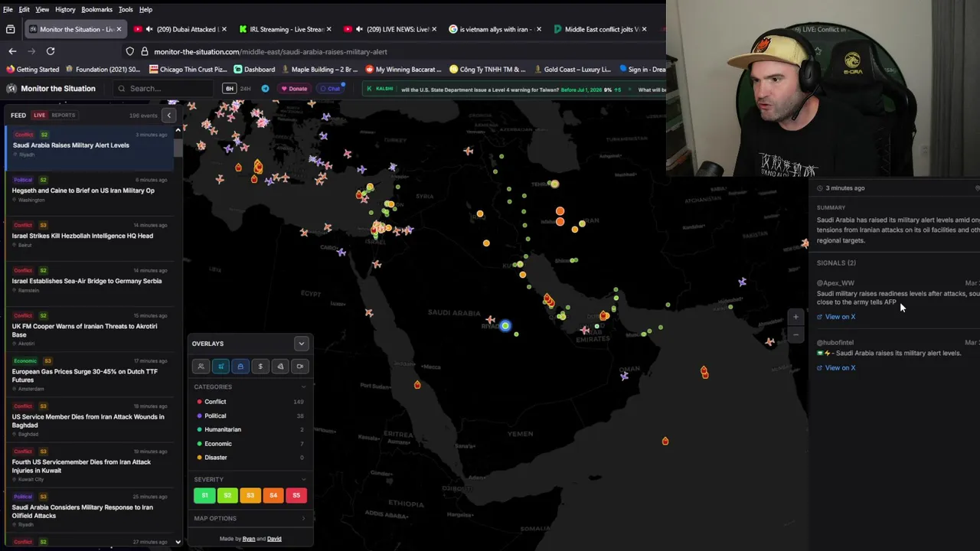Collapse the feed panel arrow

coord(169,116)
